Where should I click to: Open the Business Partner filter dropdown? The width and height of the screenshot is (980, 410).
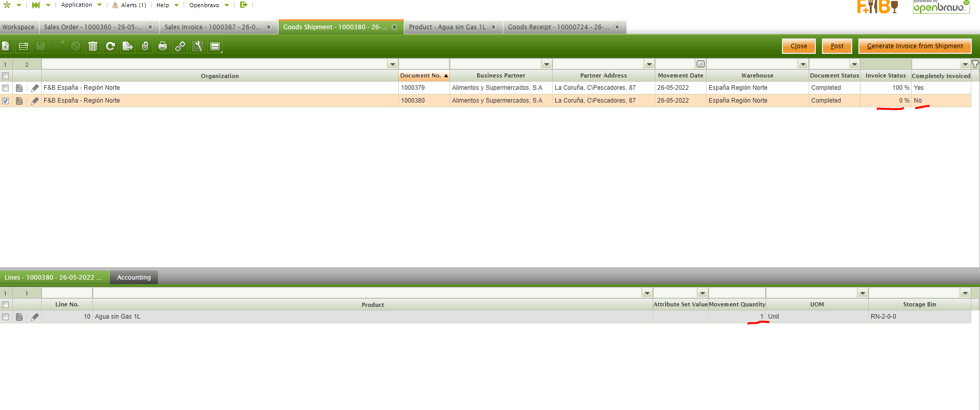[x=546, y=65]
